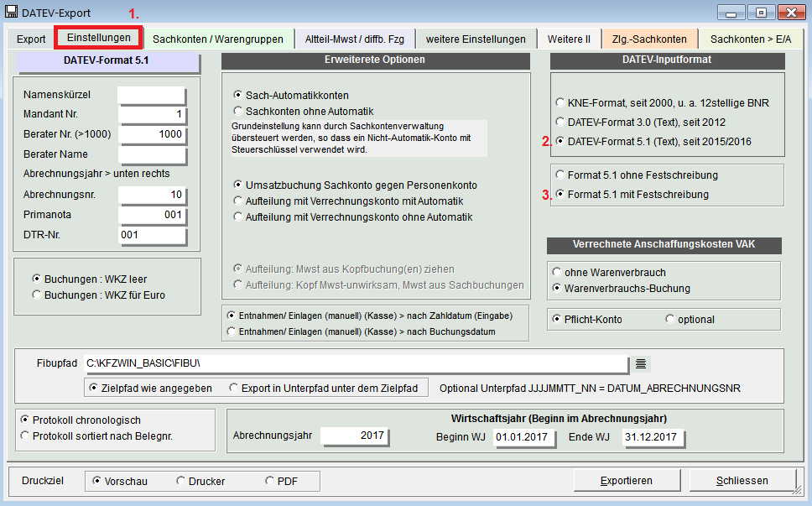The image size is (812, 506).
Task: Click the 'Erweiterete Optionen' header
Action: click(375, 60)
